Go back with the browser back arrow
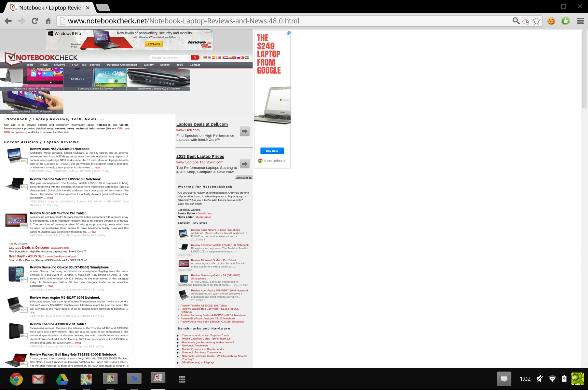 click(x=8, y=21)
